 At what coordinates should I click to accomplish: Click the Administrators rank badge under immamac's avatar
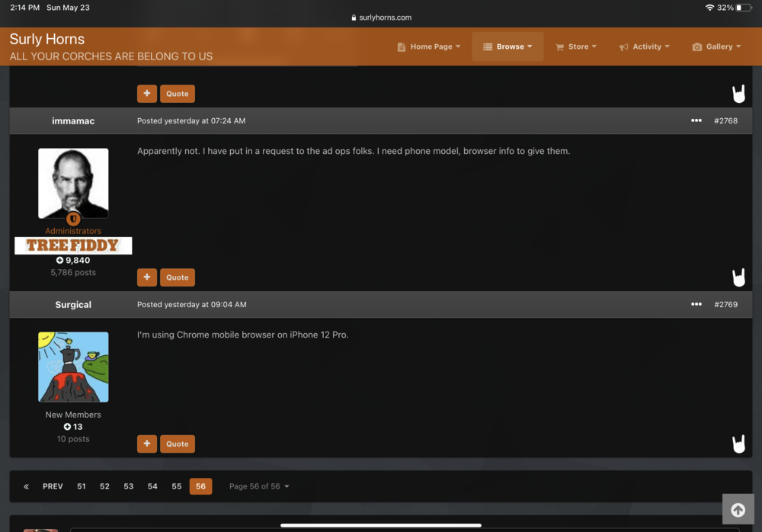coord(73,219)
